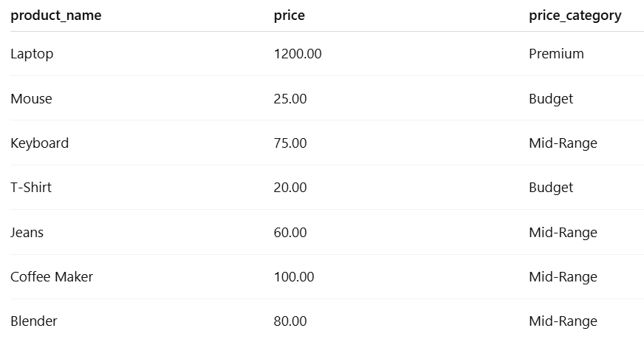644x345 pixels.
Task: Click the price_category column header
Action: click(575, 16)
